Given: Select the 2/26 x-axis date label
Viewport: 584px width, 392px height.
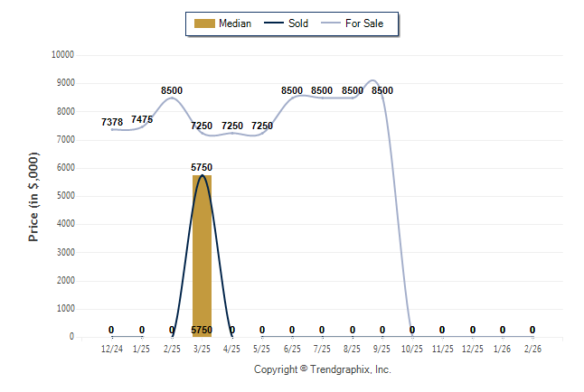Looking at the screenshot, I should coord(532,348).
